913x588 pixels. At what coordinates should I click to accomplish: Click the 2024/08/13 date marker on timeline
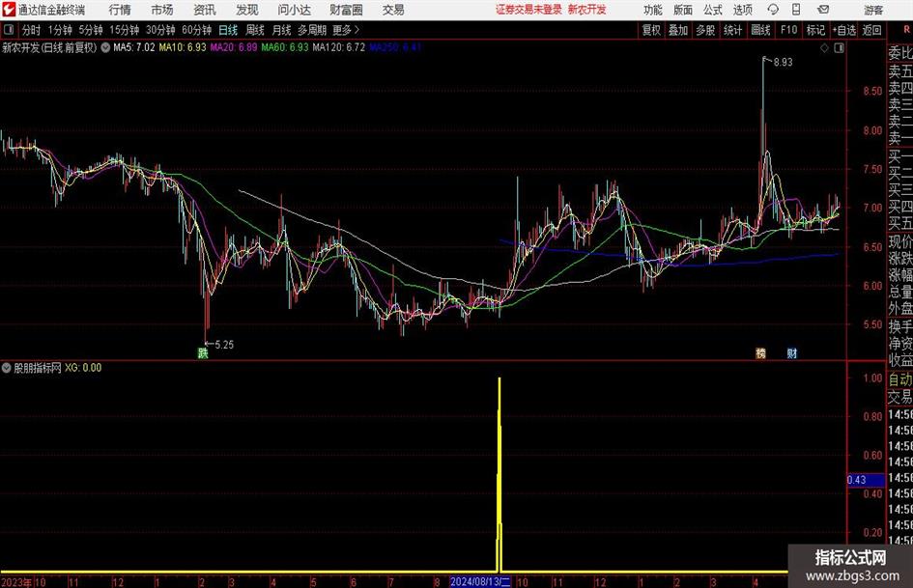point(480,581)
